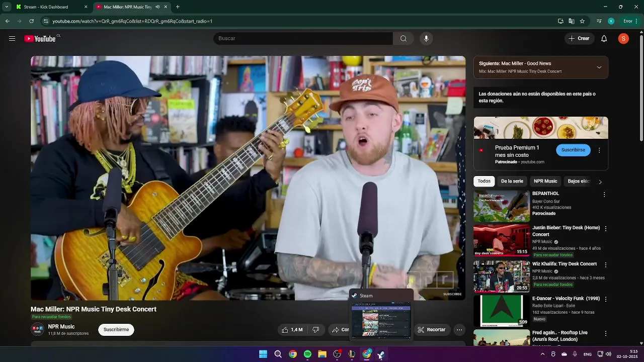This screenshot has width=644, height=362.
Task: Select the Bajos eléctricos chip
Action: tap(579, 181)
